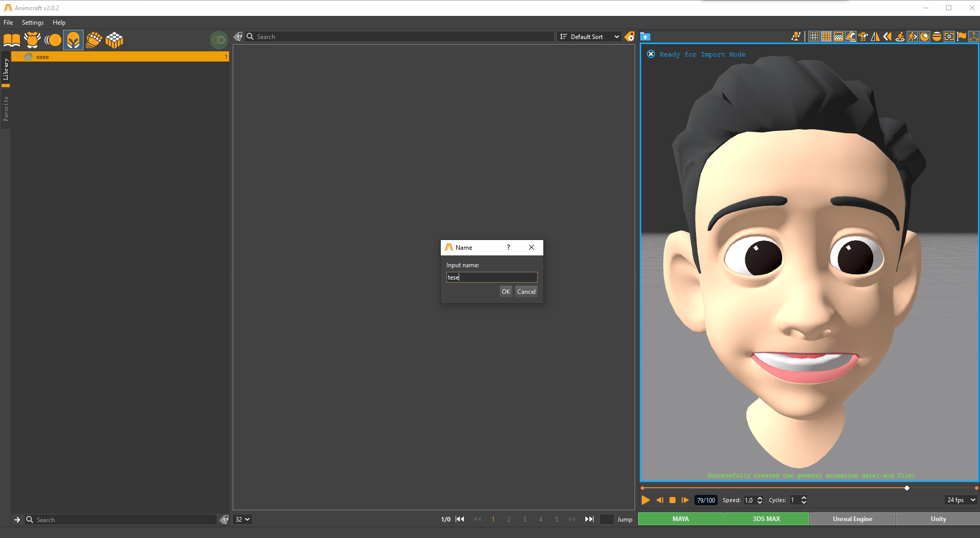Increase the Cycles spinner value

[804, 497]
